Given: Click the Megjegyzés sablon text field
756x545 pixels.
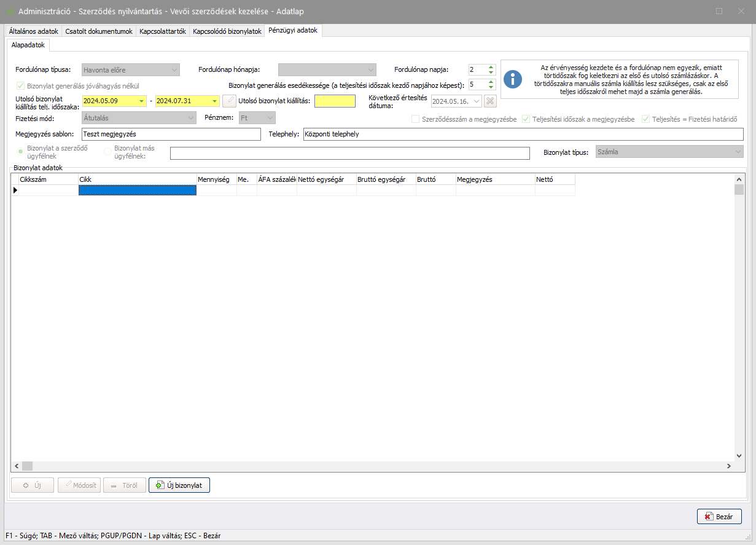Looking at the screenshot, I should click(x=171, y=134).
